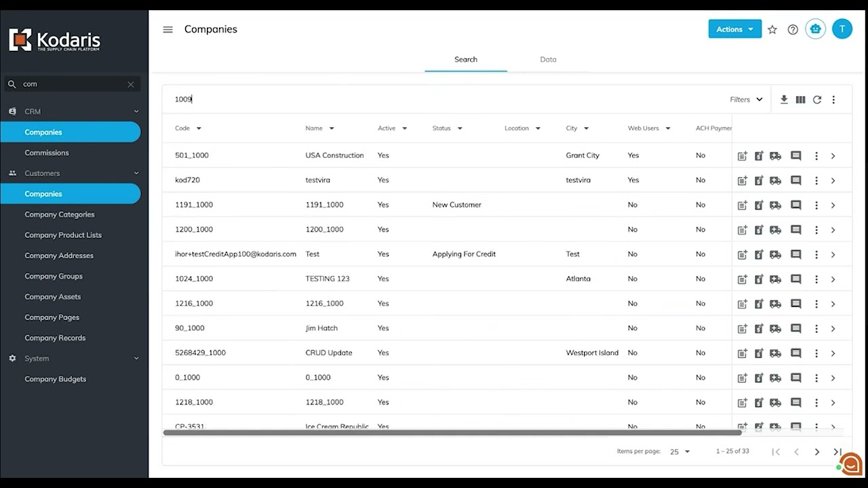
Task: Favorite this page with the star icon
Action: click(x=772, y=30)
